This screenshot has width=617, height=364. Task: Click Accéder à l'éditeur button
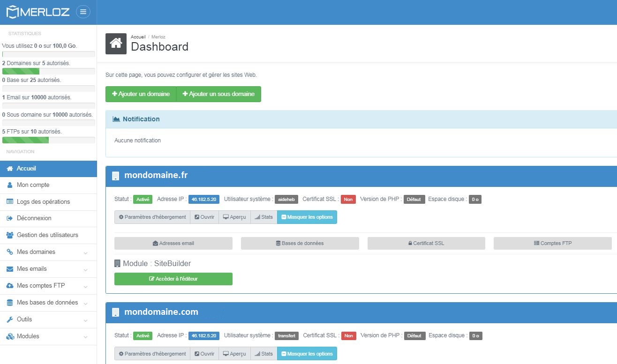(x=173, y=279)
